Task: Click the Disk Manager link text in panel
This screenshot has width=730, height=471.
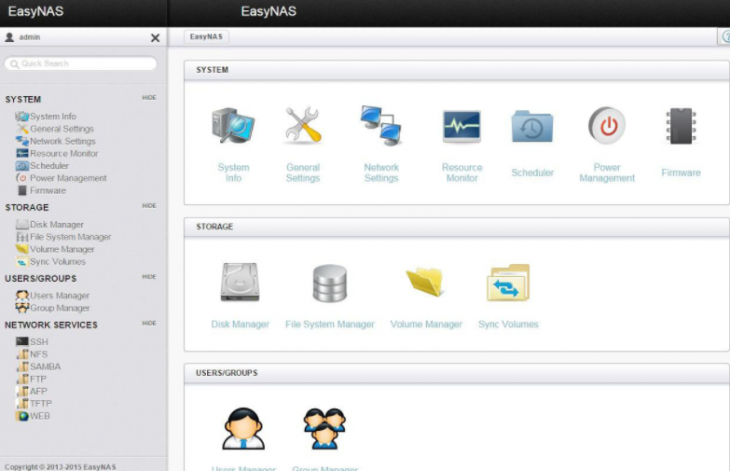Action: [240, 324]
